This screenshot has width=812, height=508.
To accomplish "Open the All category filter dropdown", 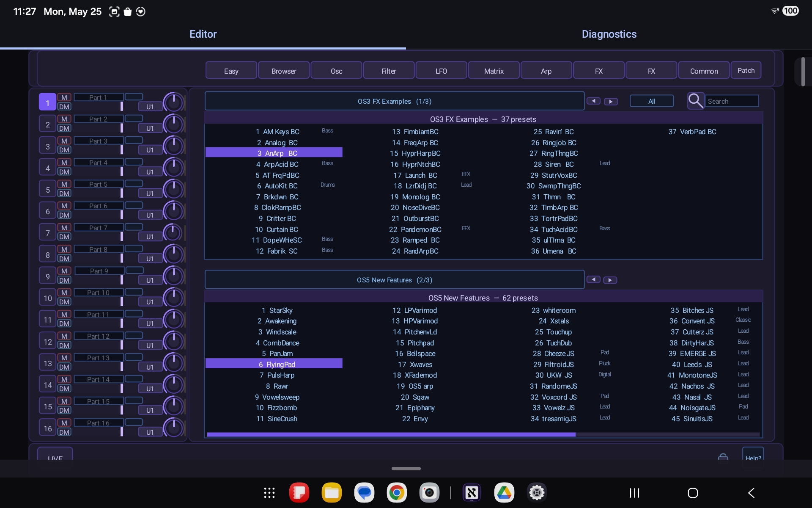I will tap(652, 101).
